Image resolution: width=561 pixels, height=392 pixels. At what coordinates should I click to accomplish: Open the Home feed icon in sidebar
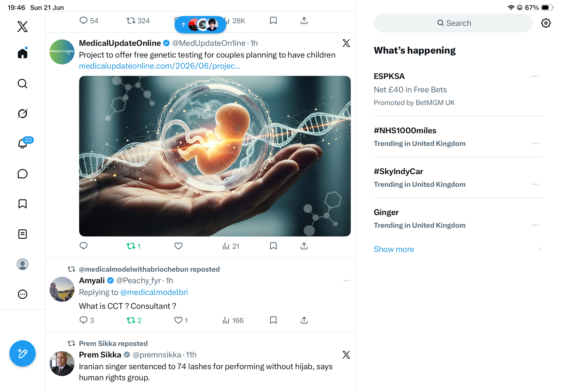coord(23,53)
